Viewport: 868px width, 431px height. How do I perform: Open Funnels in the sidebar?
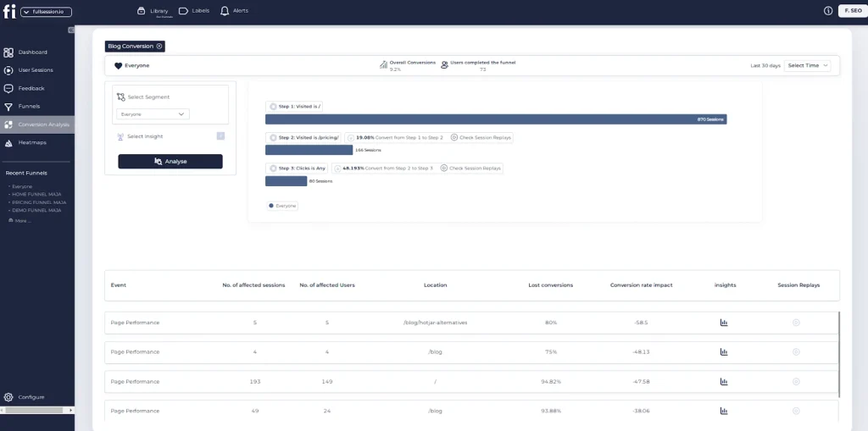coord(29,106)
